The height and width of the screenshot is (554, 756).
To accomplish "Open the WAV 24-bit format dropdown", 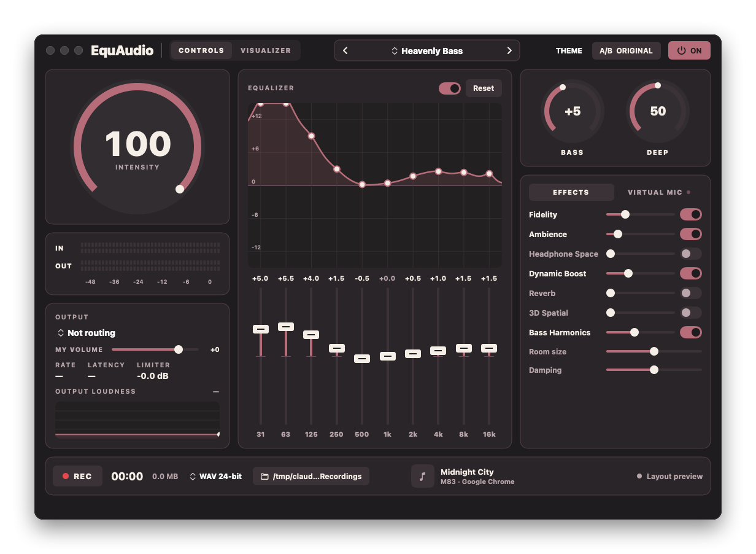I will coord(215,477).
